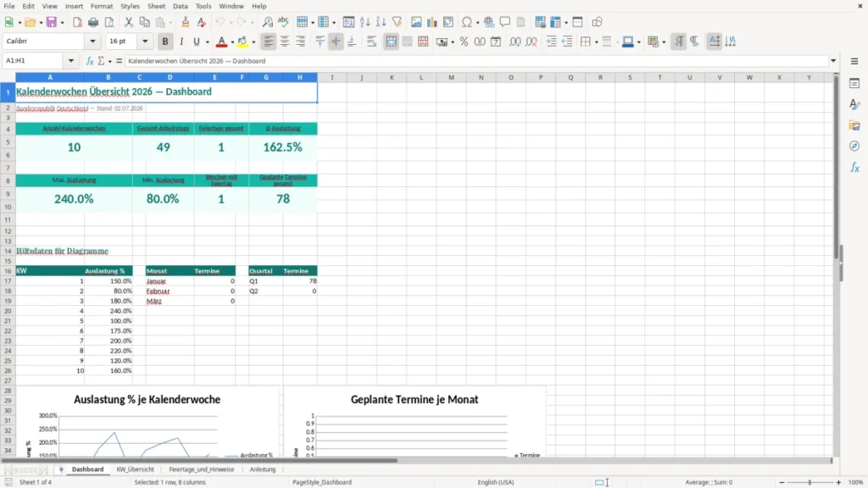Align text right
Screen dimensions: 868x488
click(301, 42)
